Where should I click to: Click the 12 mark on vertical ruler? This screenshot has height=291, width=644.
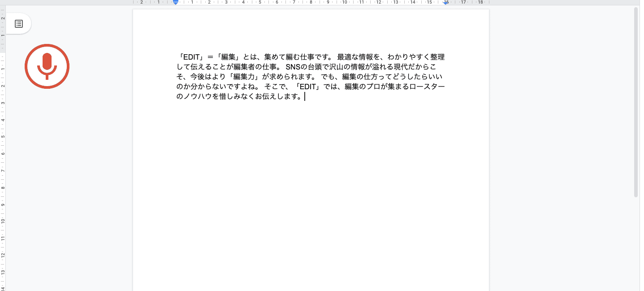(3, 255)
